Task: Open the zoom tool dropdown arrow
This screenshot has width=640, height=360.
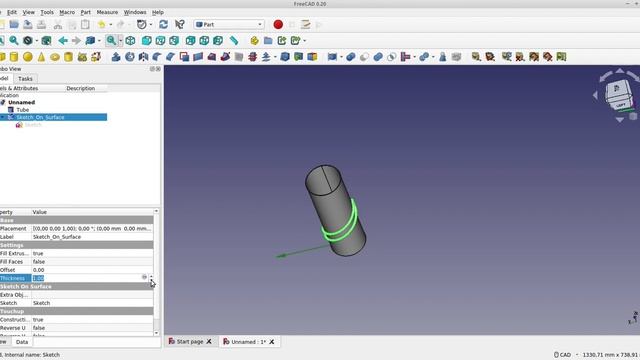Action: point(120,40)
